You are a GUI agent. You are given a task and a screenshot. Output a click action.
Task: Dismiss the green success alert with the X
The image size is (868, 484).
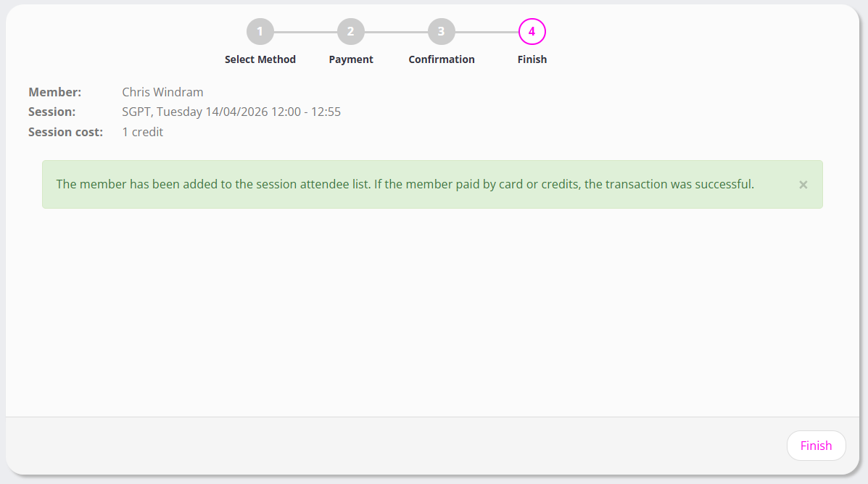pyautogui.click(x=803, y=185)
